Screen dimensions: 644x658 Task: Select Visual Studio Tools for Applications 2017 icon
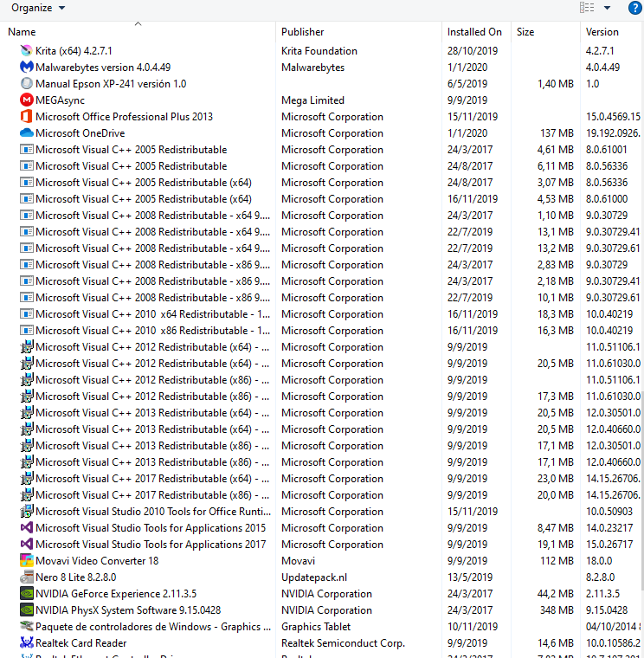27,545
